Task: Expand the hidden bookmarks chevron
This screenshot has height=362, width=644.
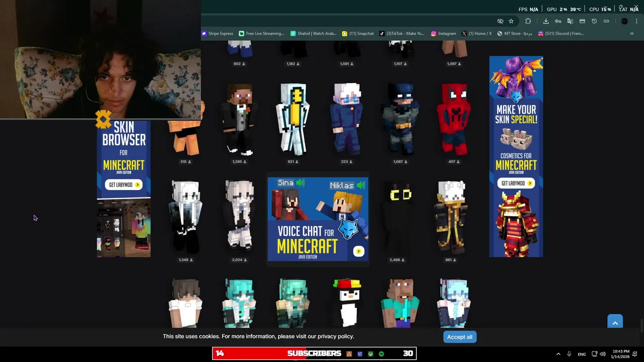Action: pos(632,34)
